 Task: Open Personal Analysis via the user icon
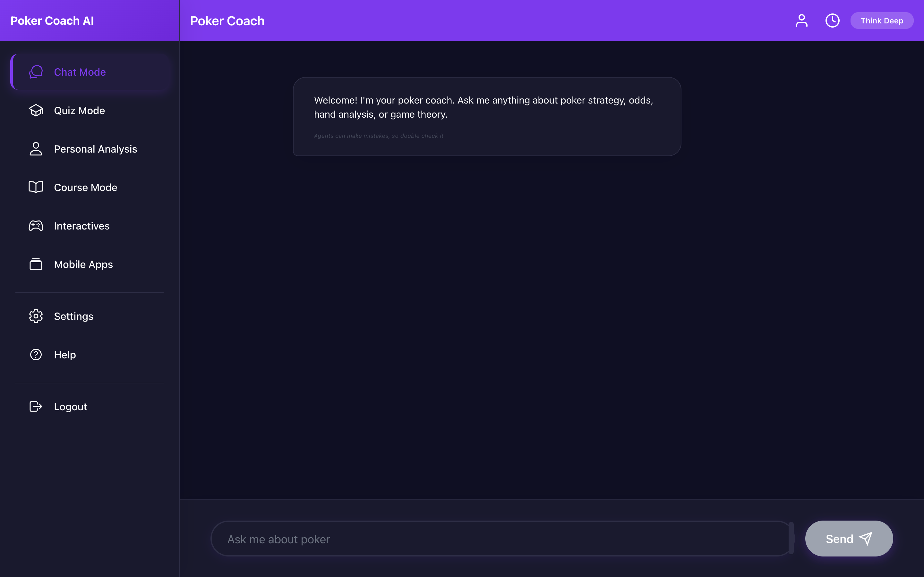click(x=36, y=149)
